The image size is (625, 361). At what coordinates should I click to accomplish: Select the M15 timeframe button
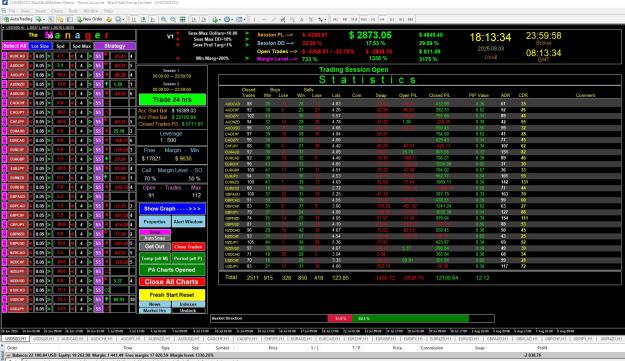tap(354, 19)
